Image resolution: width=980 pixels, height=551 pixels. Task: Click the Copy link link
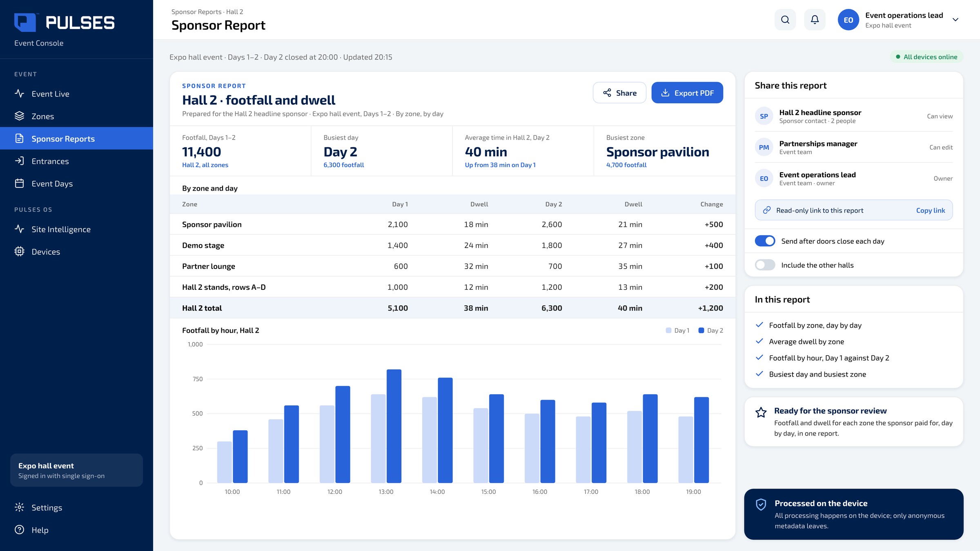point(930,210)
